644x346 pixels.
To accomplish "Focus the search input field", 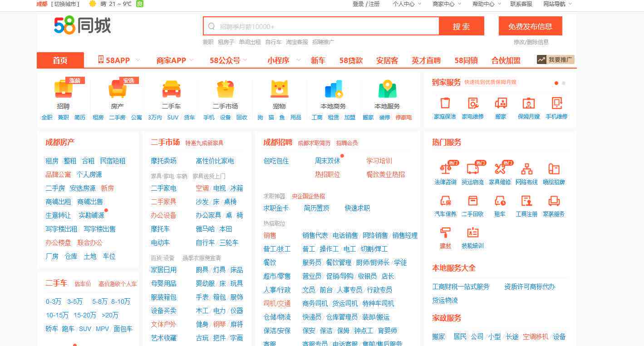I will (x=321, y=26).
